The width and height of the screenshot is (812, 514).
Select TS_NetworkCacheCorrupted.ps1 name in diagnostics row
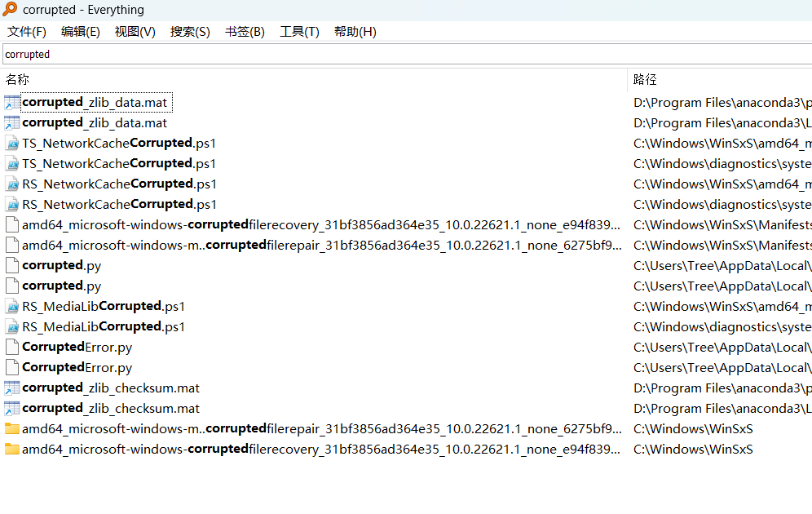tap(119, 164)
